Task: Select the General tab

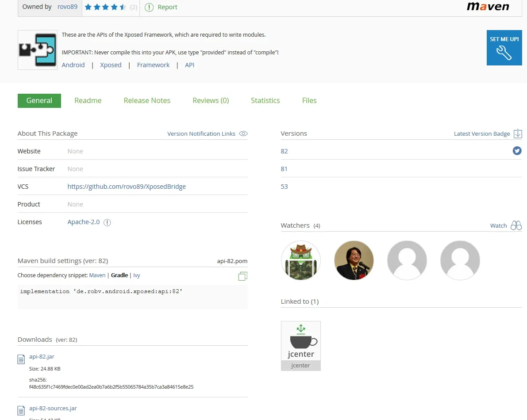Action: click(39, 101)
